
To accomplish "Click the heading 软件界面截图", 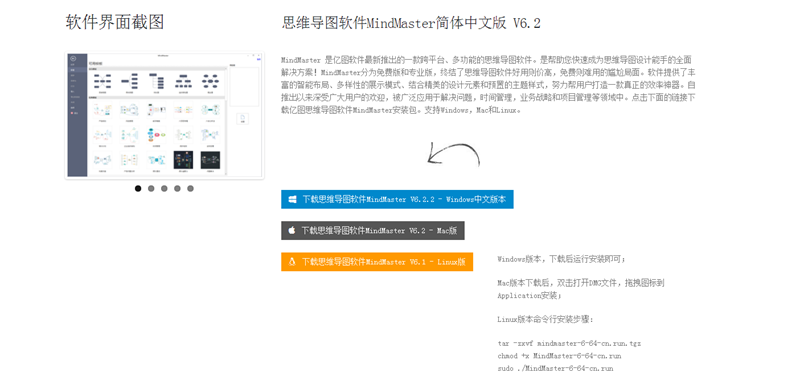I will click(x=115, y=22).
